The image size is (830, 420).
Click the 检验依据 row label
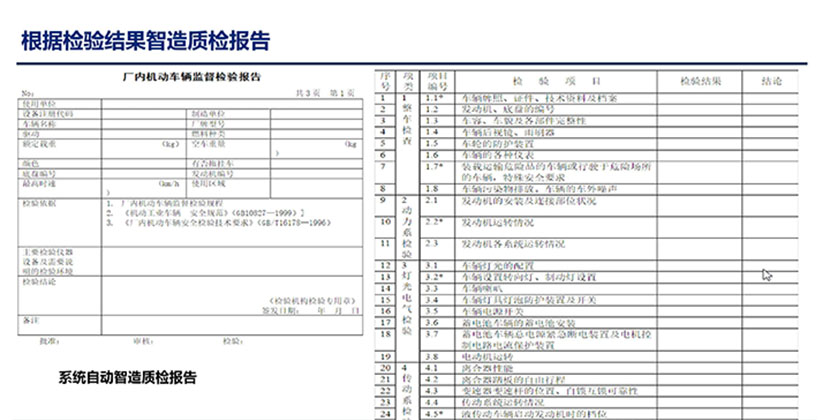click(38, 202)
